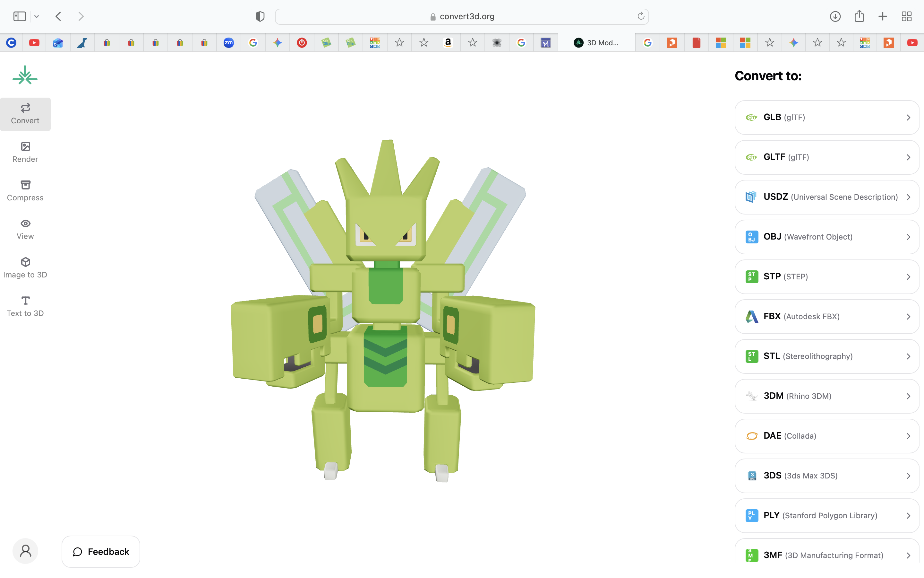Select the Text to 3D tool

pos(25,307)
